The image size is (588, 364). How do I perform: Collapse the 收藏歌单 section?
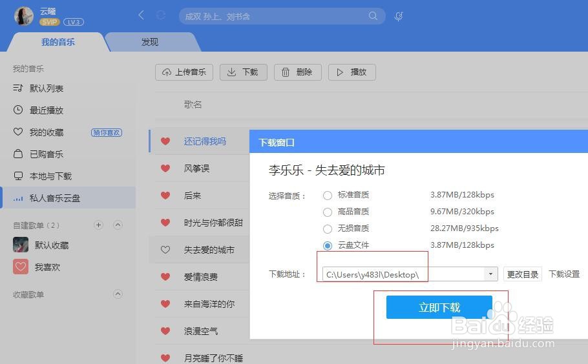pos(118,294)
